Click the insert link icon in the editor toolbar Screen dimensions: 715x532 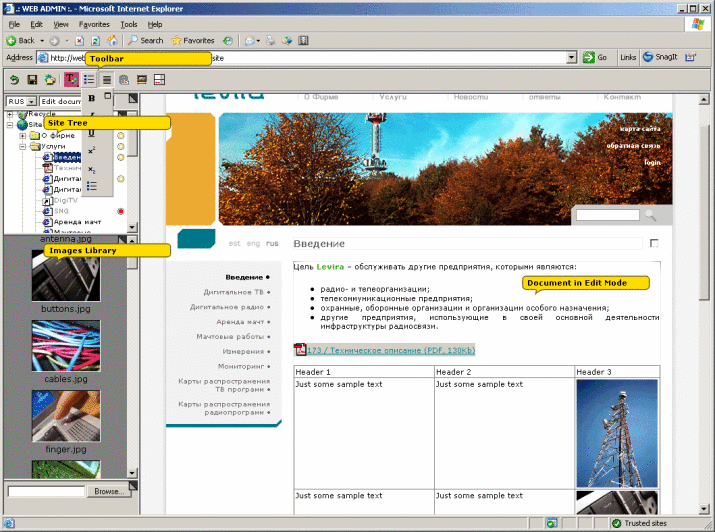[x=124, y=80]
